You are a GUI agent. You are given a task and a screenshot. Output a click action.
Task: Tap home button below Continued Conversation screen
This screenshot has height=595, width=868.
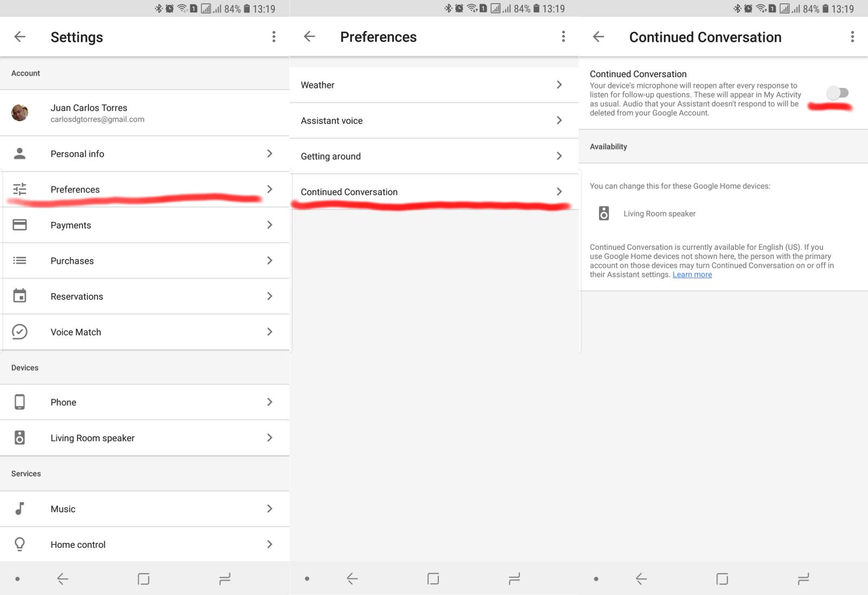tap(722, 579)
